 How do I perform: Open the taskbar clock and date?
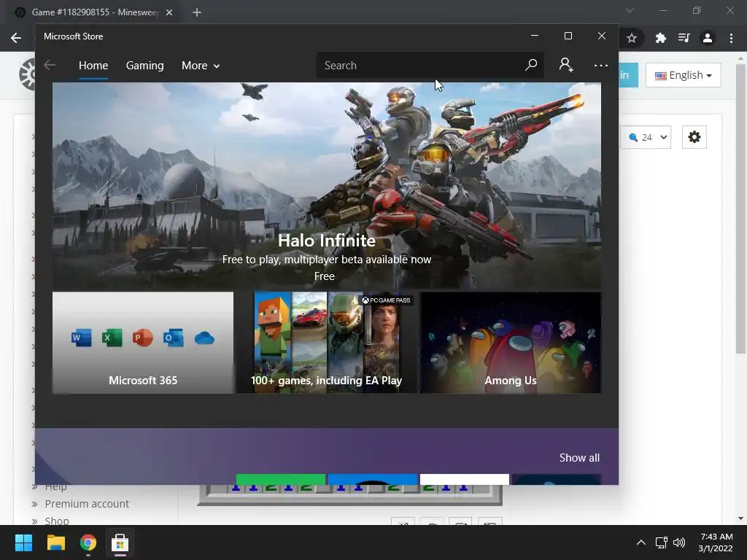(x=716, y=542)
